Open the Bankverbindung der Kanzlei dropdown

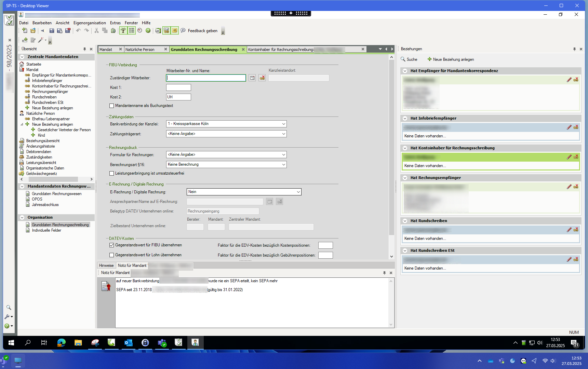[x=283, y=124]
